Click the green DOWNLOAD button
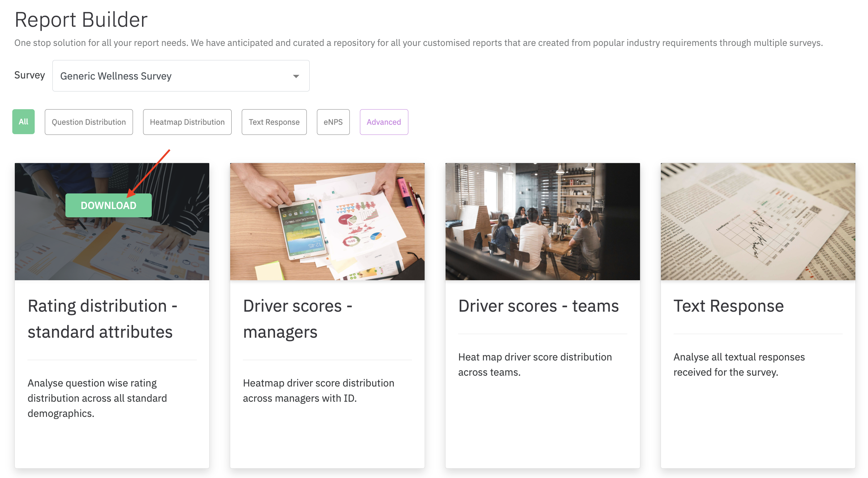Image resolution: width=868 pixels, height=478 pixels. [x=108, y=205]
